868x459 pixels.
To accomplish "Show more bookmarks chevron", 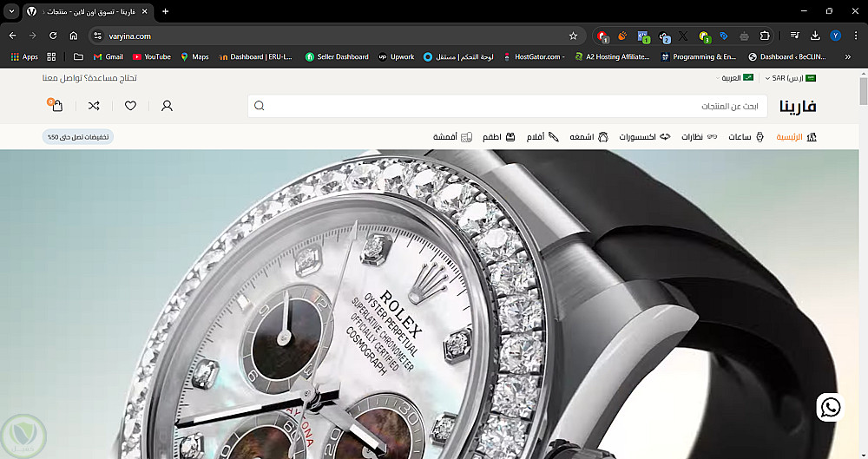I will click(x=847, y=56).
